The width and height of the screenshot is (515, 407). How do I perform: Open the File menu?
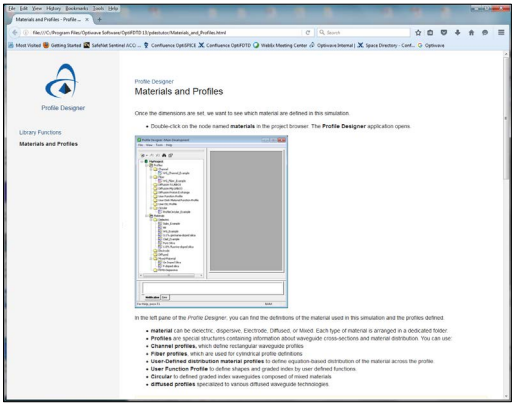pos(12,8)
